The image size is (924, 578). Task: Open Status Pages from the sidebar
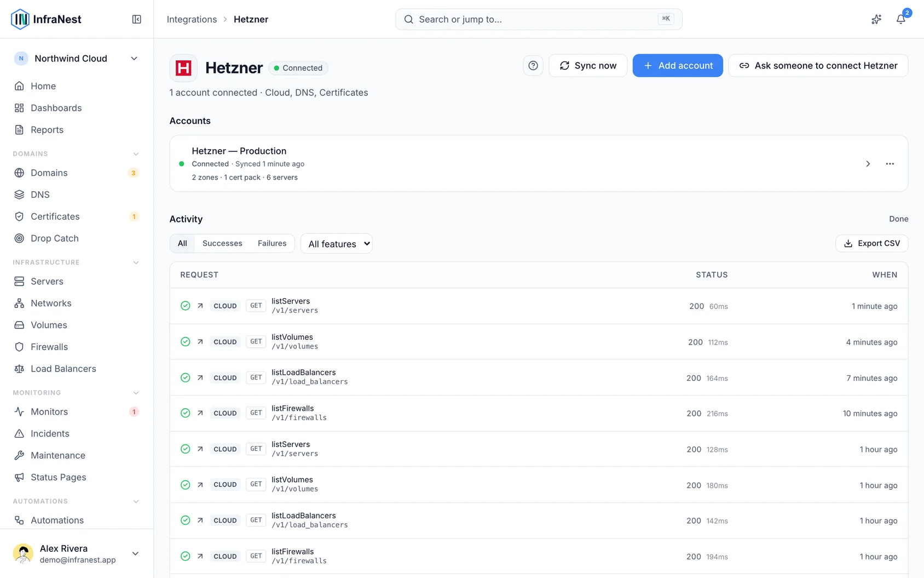coord(77,477)
